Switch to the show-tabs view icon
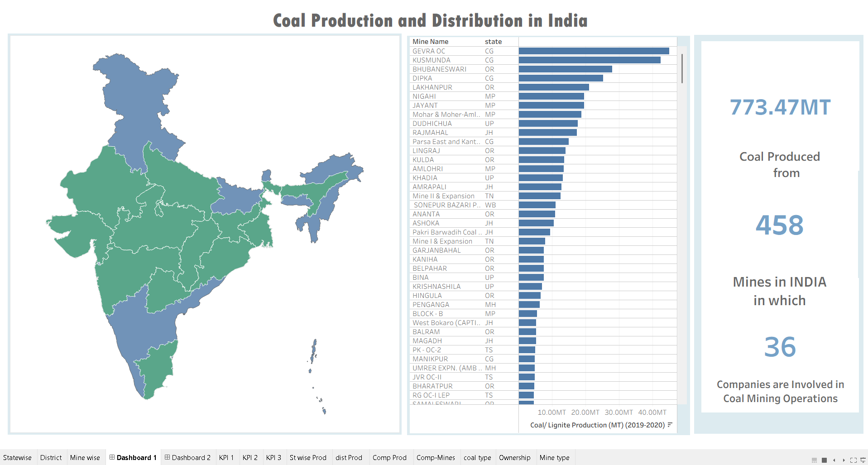The image size is (868, 465). pos(825,460)
